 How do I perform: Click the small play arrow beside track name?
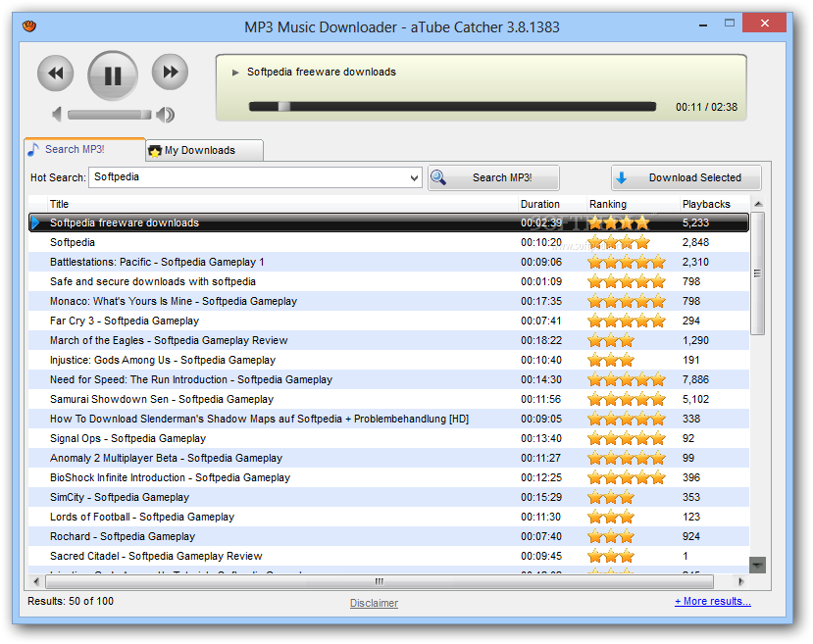click(235, 73)
